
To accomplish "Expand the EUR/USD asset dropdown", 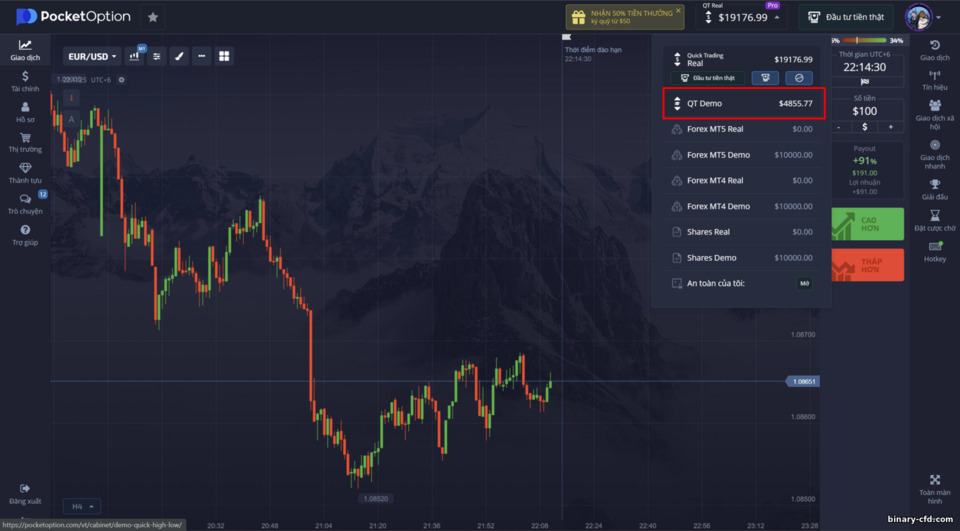I will pyautogui.click(x=92, y=56).
